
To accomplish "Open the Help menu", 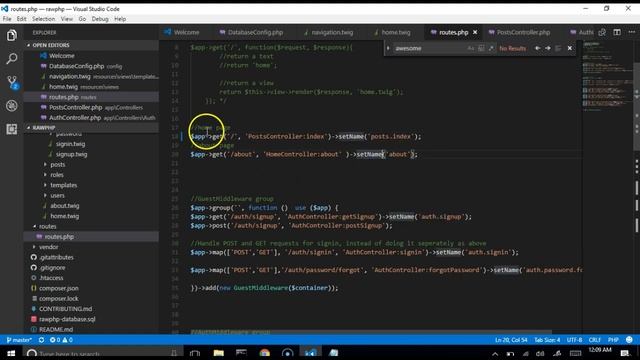I will pyautogui.click(x=120, y=19).
